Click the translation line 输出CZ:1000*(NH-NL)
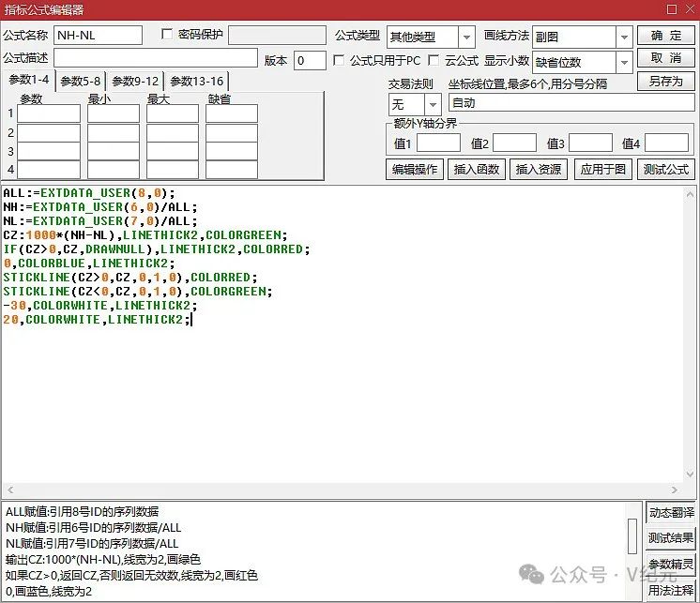The image size is (700, 603). coord(102,560)
